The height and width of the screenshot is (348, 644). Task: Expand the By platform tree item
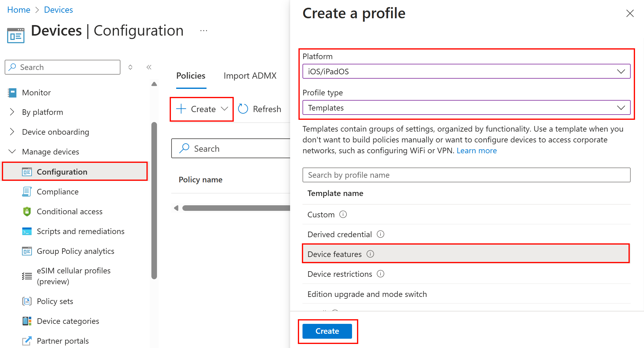coord(12,112)
